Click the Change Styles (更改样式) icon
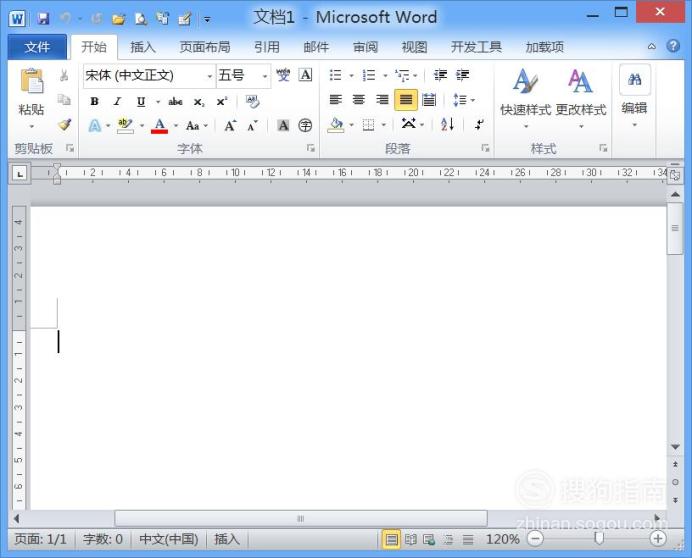 580,81
